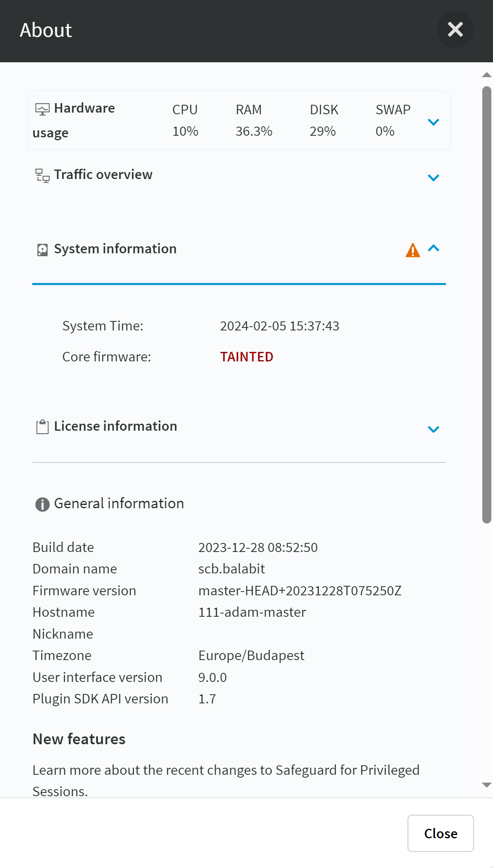Screen dimensions: 493x868
Task: Expand the Traffic overview chevron
Action: (434, 177)
